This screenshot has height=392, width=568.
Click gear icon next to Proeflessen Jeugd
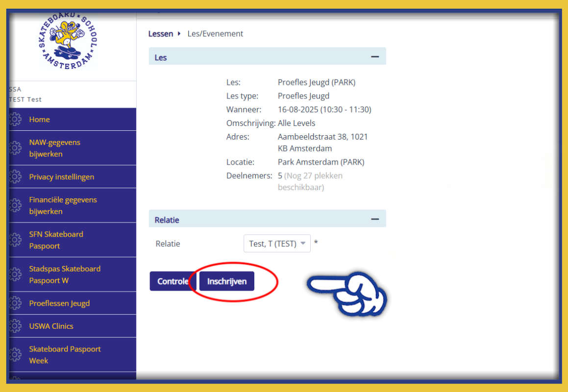pyautogui.click(x=15, y=303)
